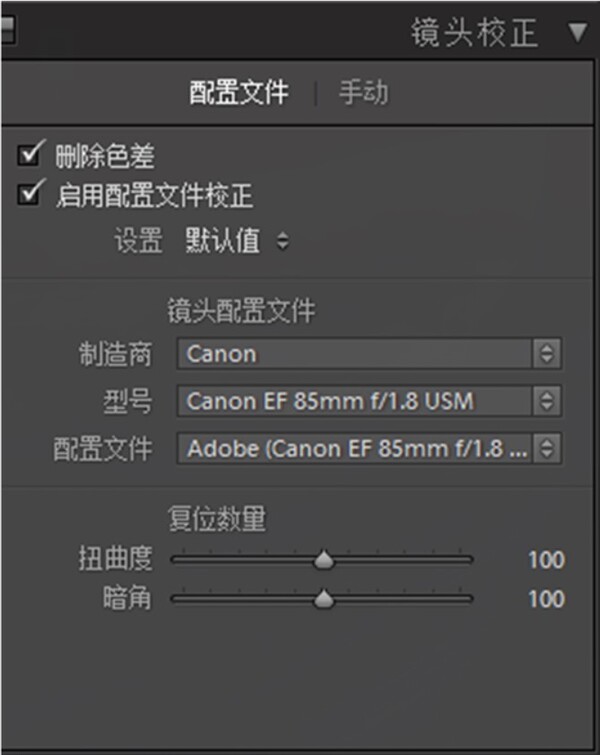Switch to the 手动 tab
Image resolution: width=600 pixels, height=755 pixels.
[364, 92]
